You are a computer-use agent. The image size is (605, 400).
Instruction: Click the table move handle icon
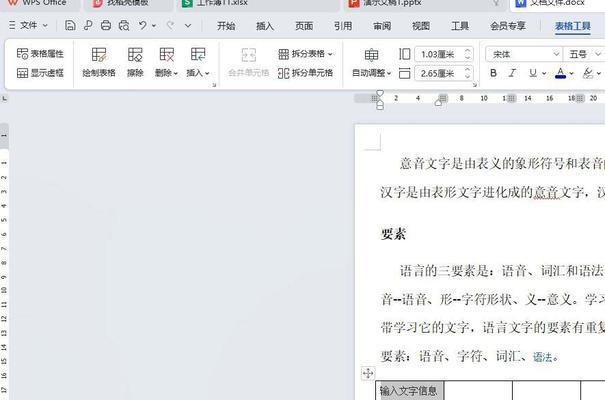[368, 373]
